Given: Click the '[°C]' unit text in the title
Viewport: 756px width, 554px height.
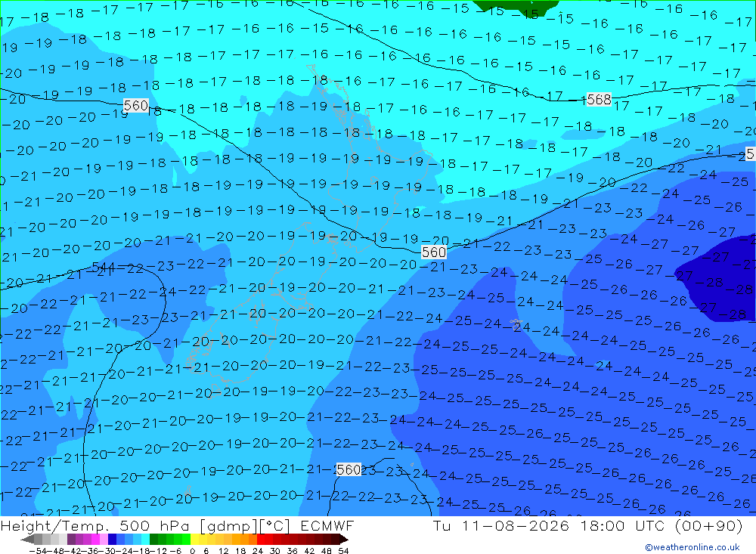Looking at the screenshot, I should point(275,525).
